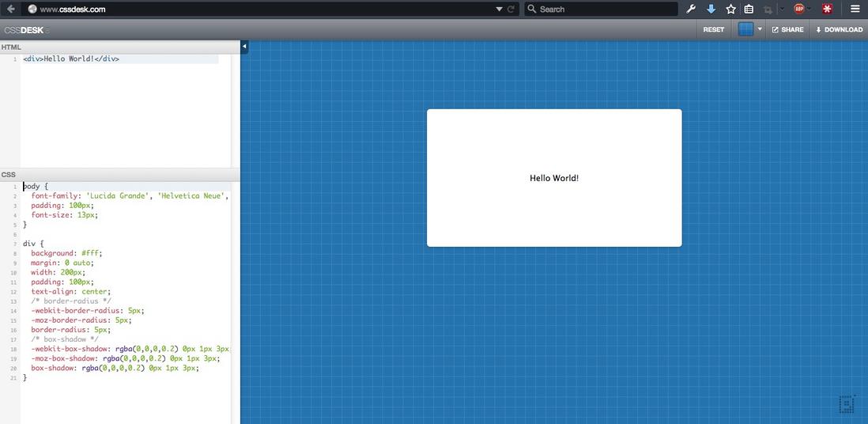Click the 'body {' CSS line

(x=36, y=187)
